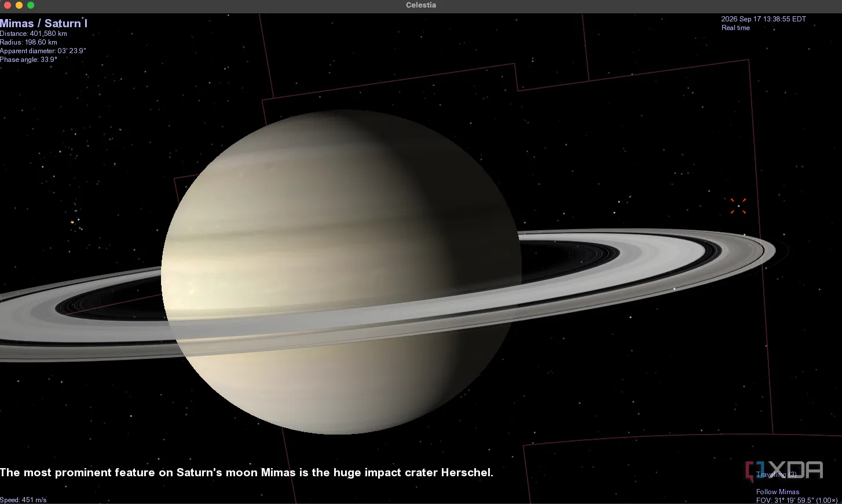The width and height of the screenshot is (842, 504).
Task: Click the Real time rate label
Action: click(735, 28)
